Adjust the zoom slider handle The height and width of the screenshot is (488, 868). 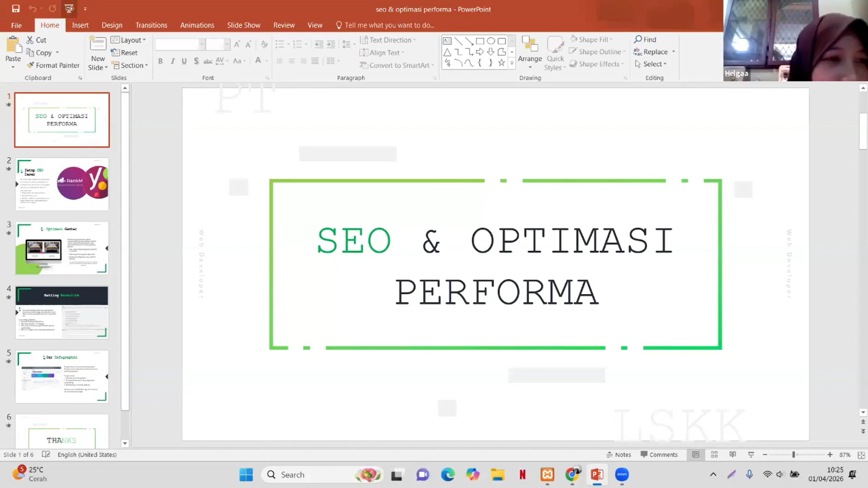793,455
